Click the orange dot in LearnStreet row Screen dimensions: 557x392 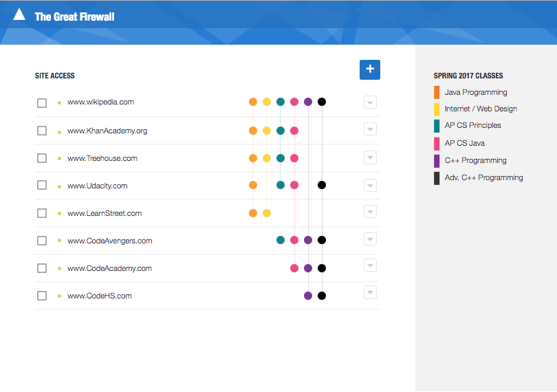pos(253,213)
